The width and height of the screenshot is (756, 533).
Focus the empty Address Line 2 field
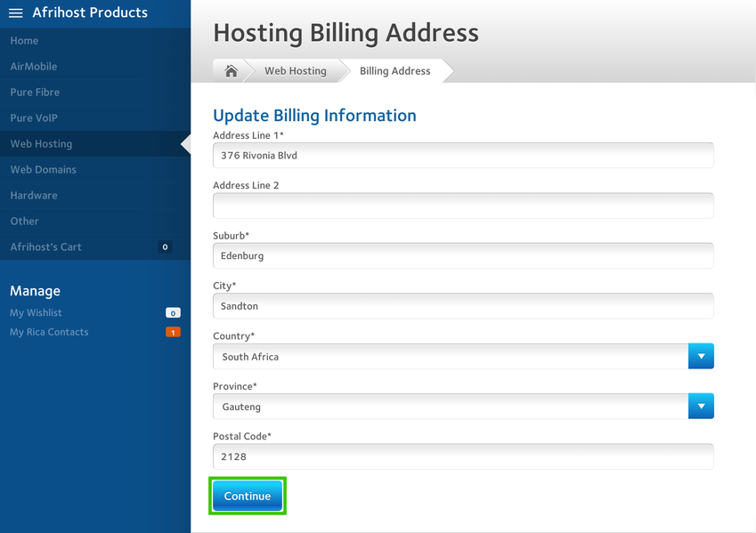click(463, 206)
